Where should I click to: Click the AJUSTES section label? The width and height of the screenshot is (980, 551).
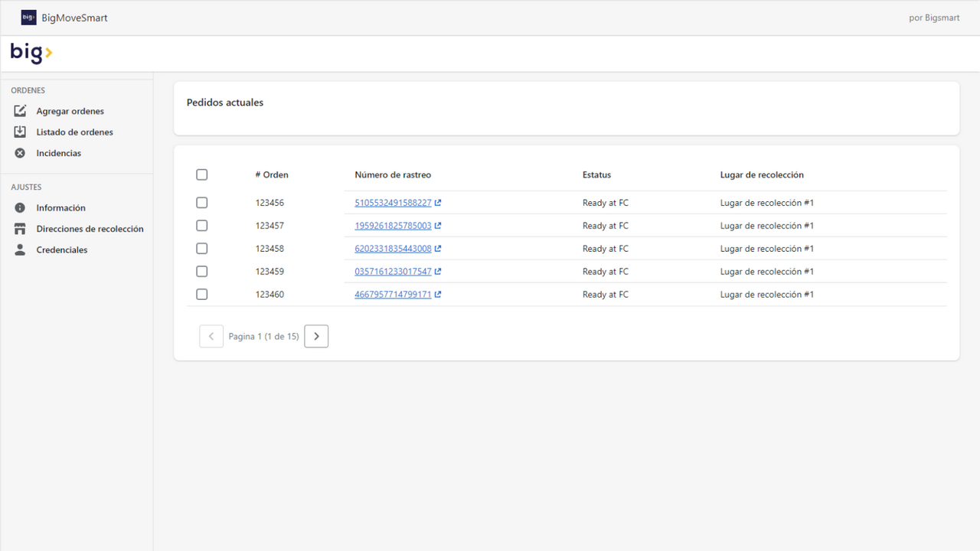coord(27,187)
